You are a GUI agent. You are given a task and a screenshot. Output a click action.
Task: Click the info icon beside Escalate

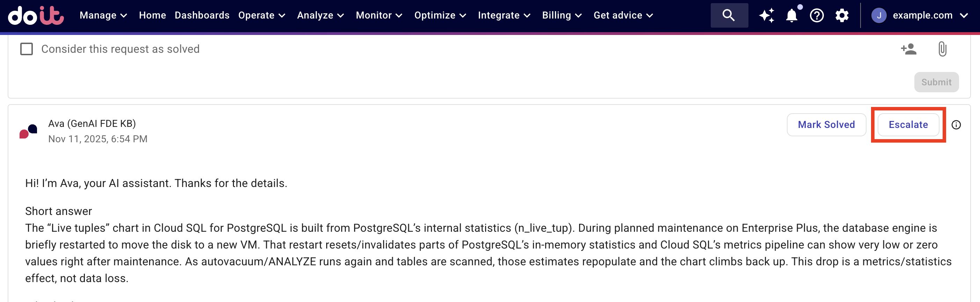(956, 125)
